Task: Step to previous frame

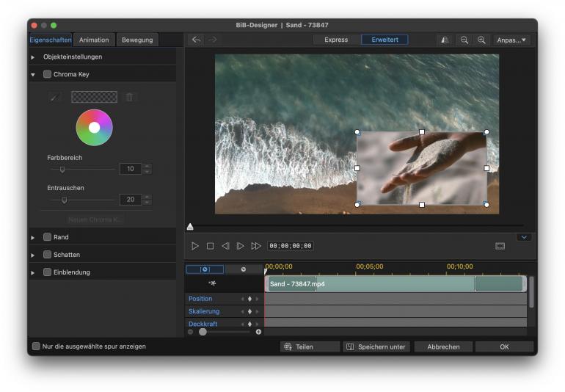Action: pyautogui.click(x=225, y=246)
